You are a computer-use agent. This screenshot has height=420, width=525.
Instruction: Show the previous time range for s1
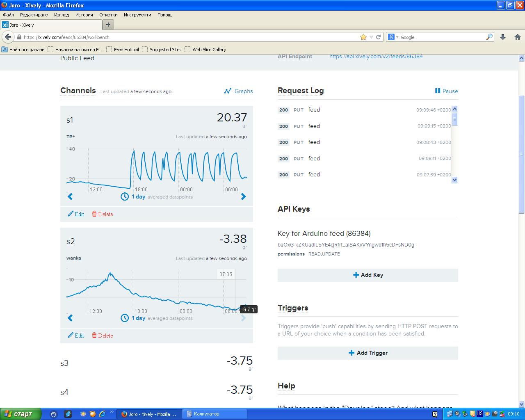click(x=70, y=197)
